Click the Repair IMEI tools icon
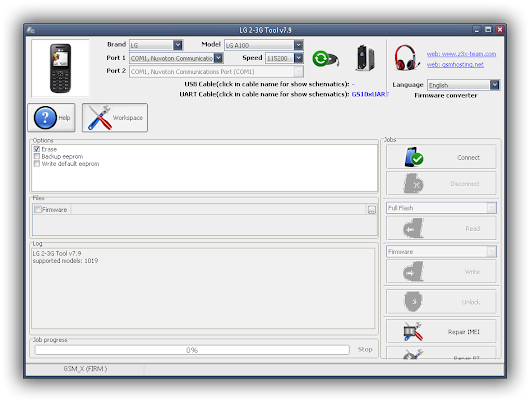Screen dimensions: 530x402 pyautogui.click(x=413, y=332)
